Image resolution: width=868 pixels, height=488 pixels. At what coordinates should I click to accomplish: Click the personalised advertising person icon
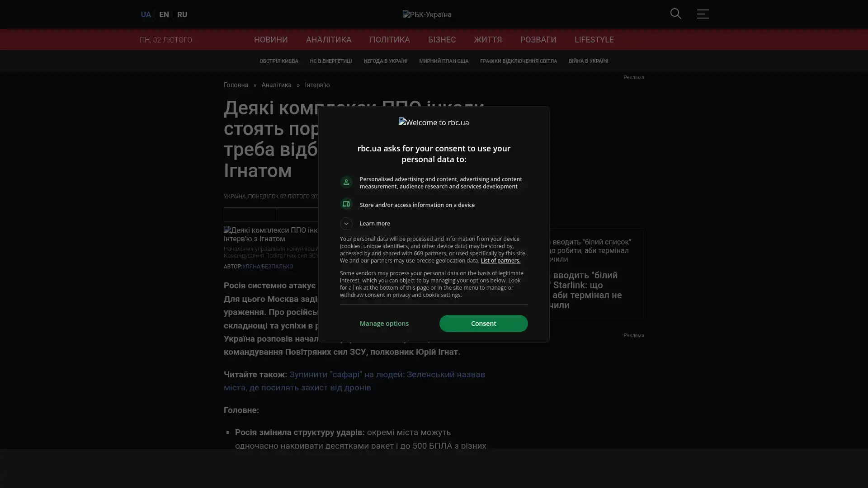(346, 182)
